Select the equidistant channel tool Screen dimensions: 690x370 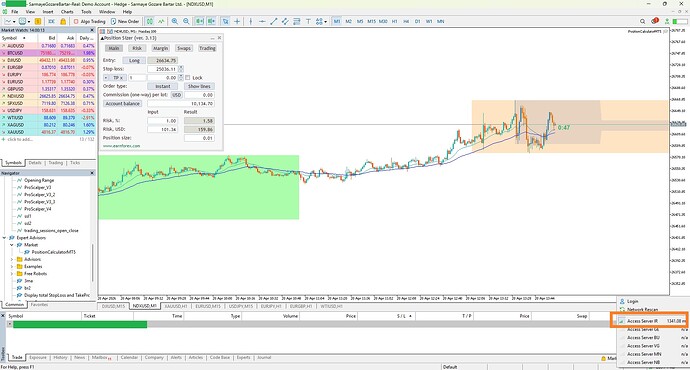click(x=285, y=21)
